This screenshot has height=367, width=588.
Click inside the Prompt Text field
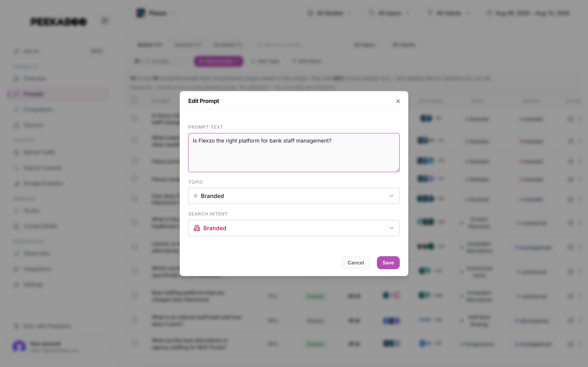tap(294, 153)
